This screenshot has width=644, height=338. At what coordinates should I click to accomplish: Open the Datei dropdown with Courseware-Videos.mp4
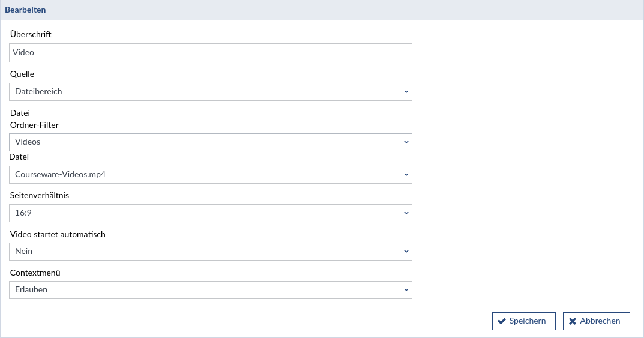(x=210, y=175)
